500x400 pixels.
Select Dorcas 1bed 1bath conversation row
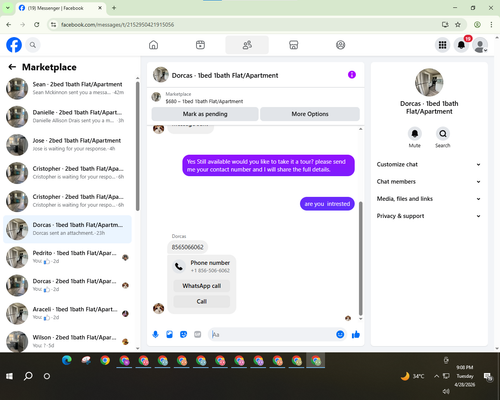pyautogui.click(x=67, y=229)
